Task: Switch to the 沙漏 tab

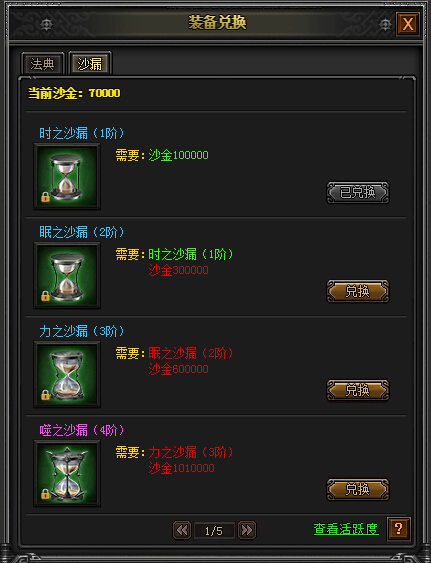Action: click(90, 64)
